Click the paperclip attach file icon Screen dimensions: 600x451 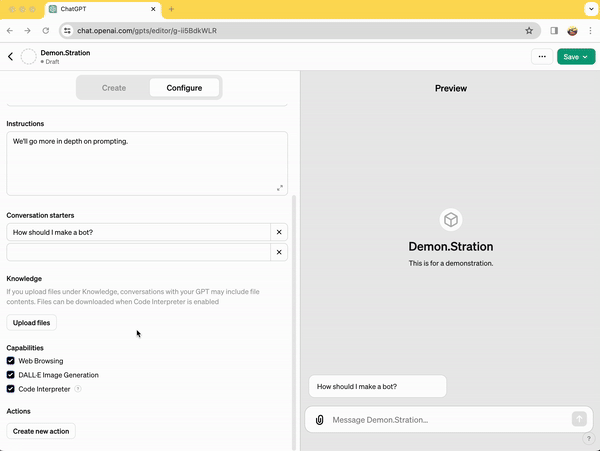click(x=319, y=420)
